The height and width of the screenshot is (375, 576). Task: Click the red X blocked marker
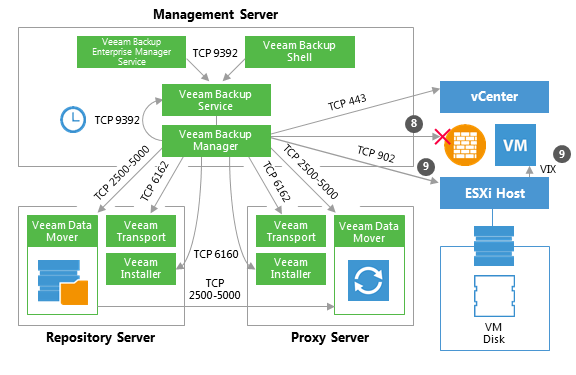[x=442, y=136]
